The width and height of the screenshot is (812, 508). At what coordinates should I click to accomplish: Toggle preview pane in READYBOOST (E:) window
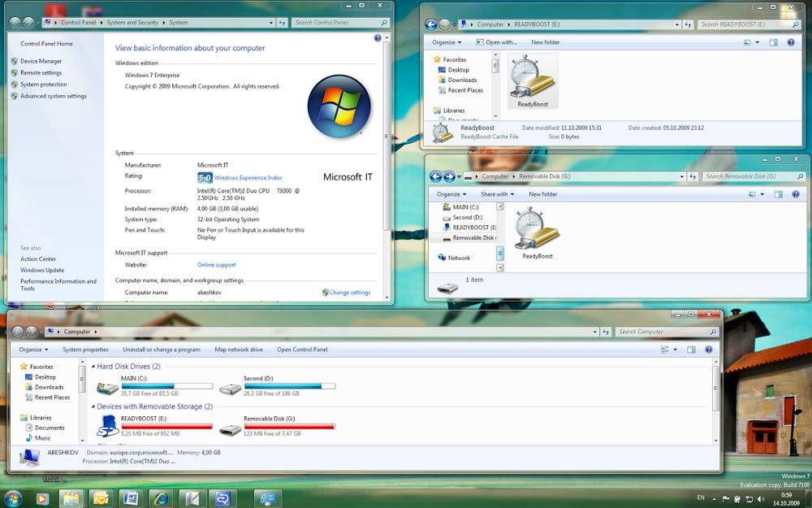(x=773, y=42)
